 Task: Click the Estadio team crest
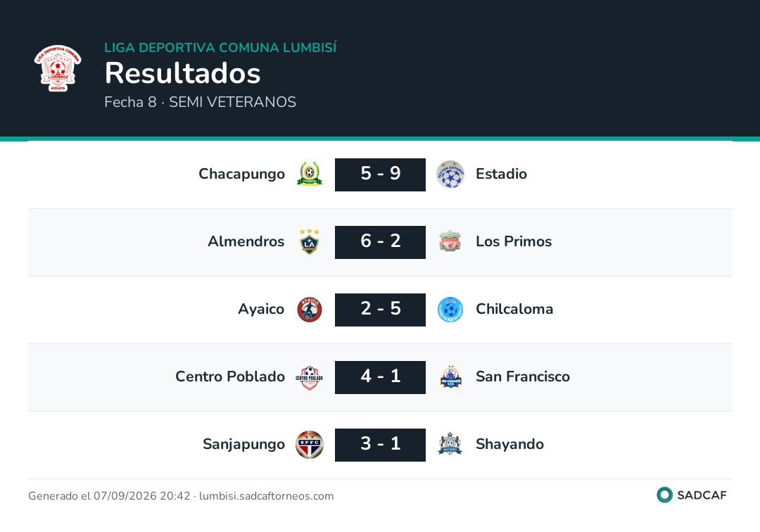pos(450,175)
